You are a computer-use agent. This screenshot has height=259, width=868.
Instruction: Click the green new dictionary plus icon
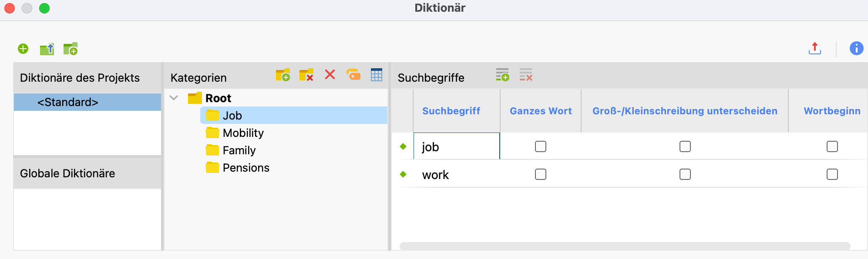click(23, 49)
